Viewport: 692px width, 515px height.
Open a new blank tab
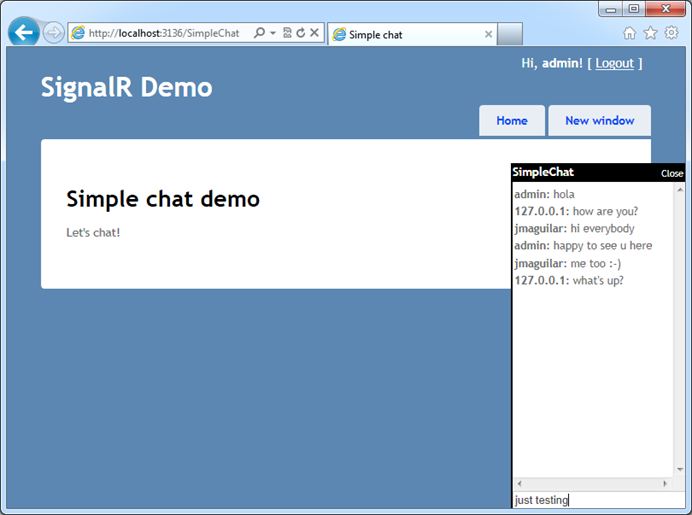click(510, 34)
